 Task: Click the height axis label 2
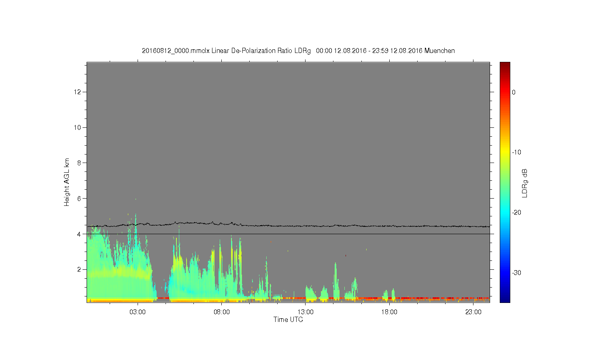(79, 269)
